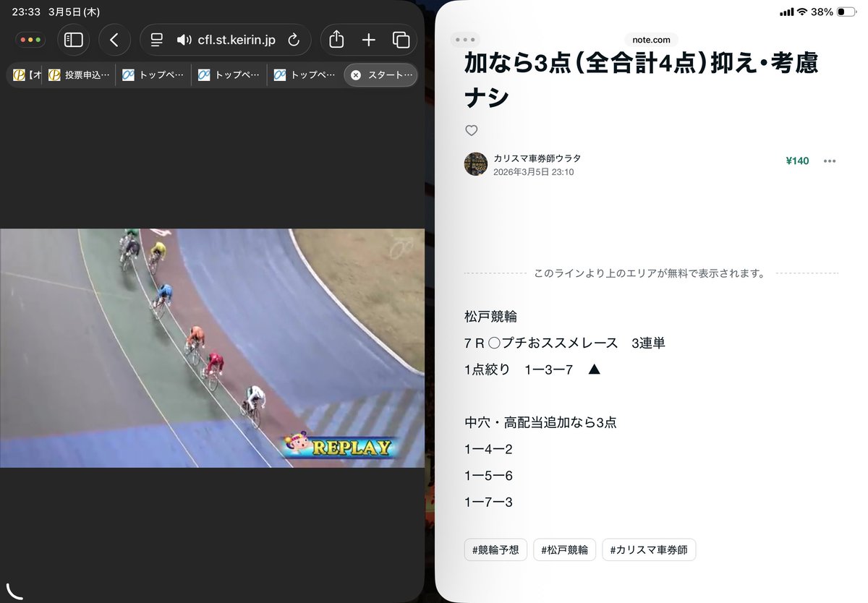Close the スタート tab
This screenshot has width=868, height=603.
pyautogui.click(x=355, y=75)
